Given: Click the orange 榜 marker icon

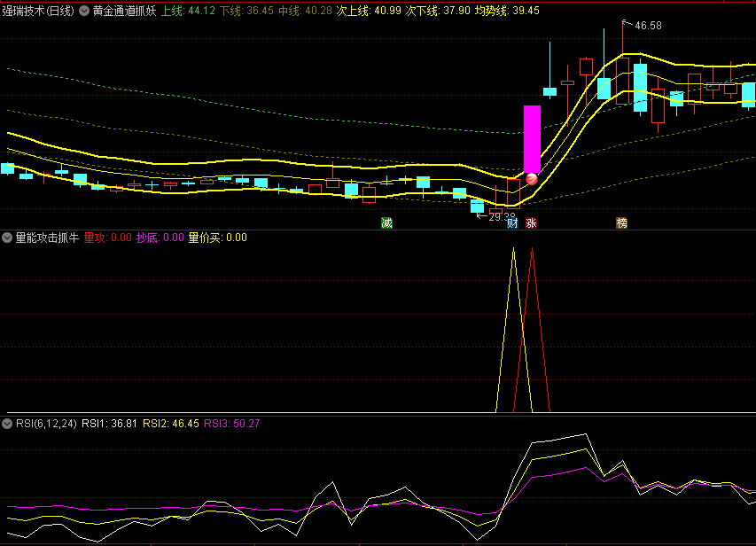Looking at the screenshot, I should tap(622, 222).
